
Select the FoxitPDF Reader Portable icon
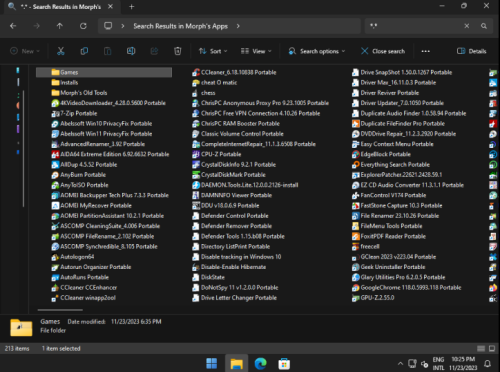(x=356, y=236)
